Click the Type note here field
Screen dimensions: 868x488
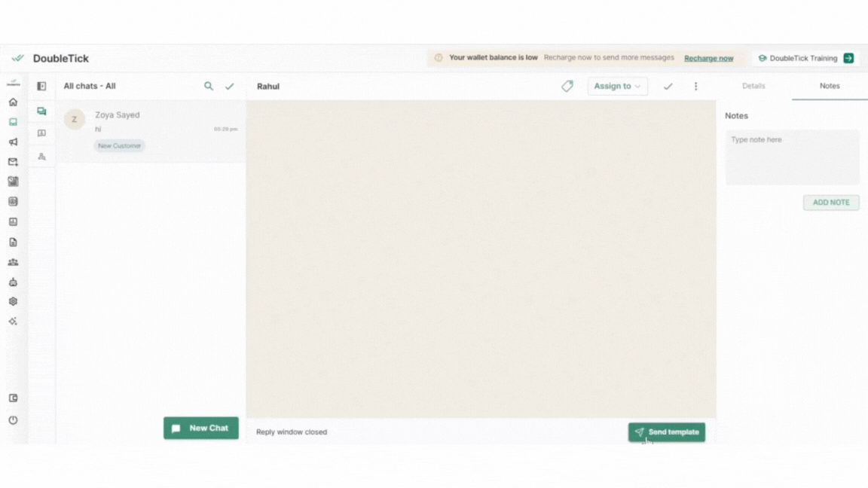pyautogui.click(x=792, y=157)
